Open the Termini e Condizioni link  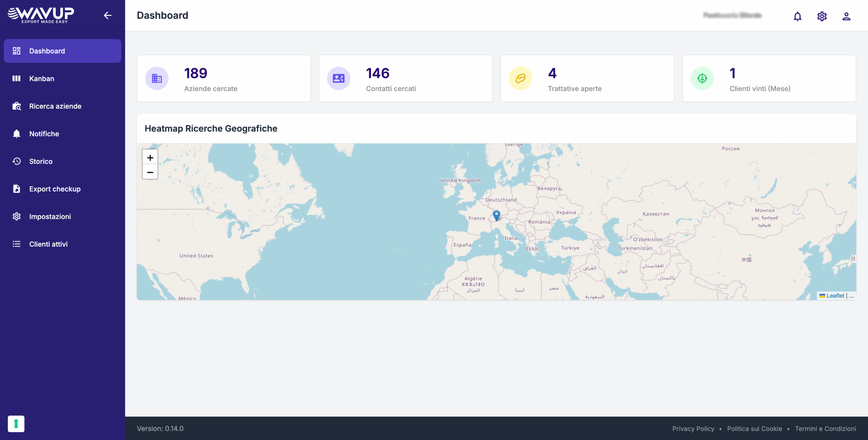tap(825, 428)
